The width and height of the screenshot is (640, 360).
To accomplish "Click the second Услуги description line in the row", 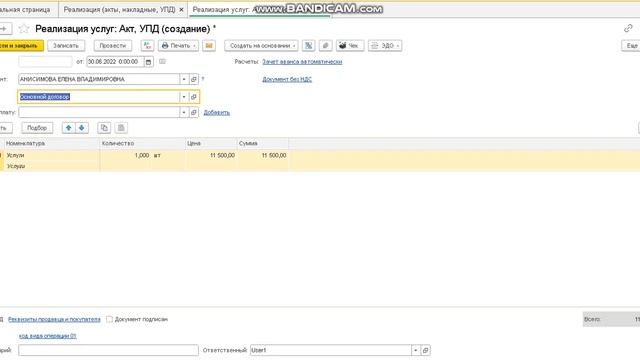I will [x=52, y=166].
